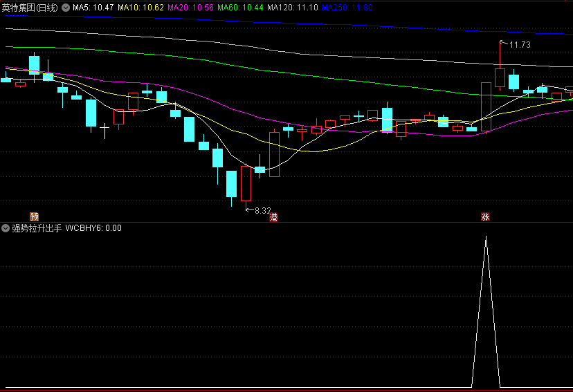Select the MA60: 10.44 label
The image size is (573, 392).
[240, 8]
